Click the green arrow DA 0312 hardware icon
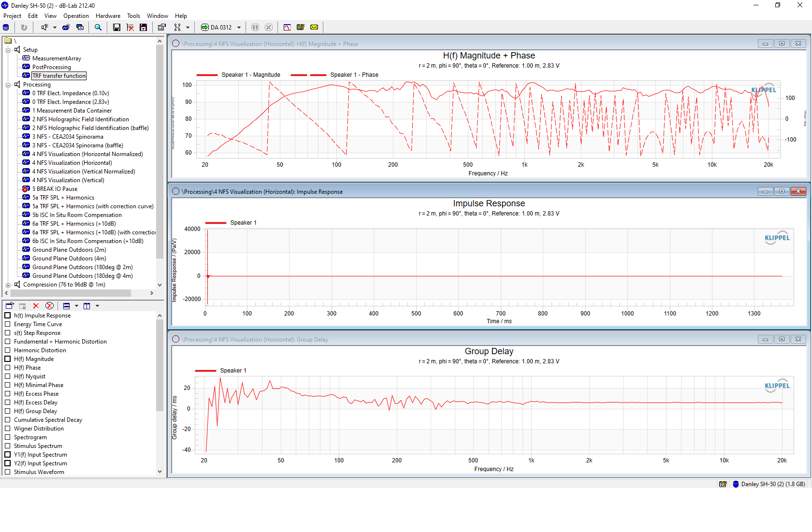 coord(205,28)
